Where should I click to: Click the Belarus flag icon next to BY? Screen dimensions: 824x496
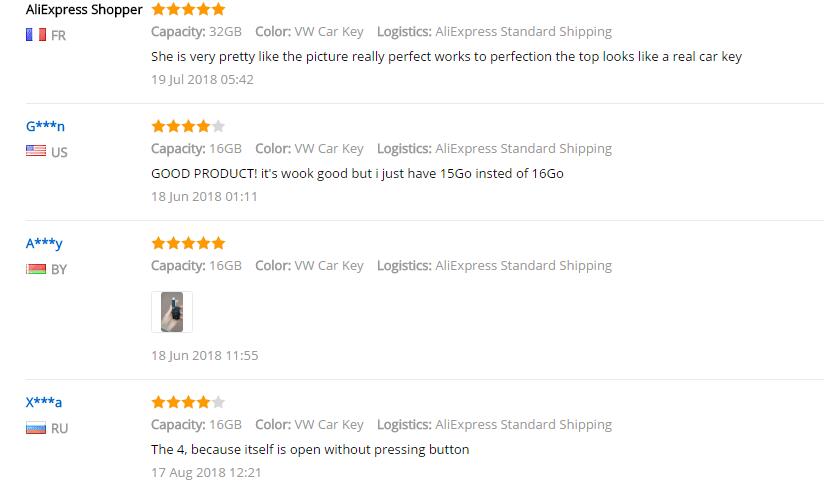click(36, 269)
